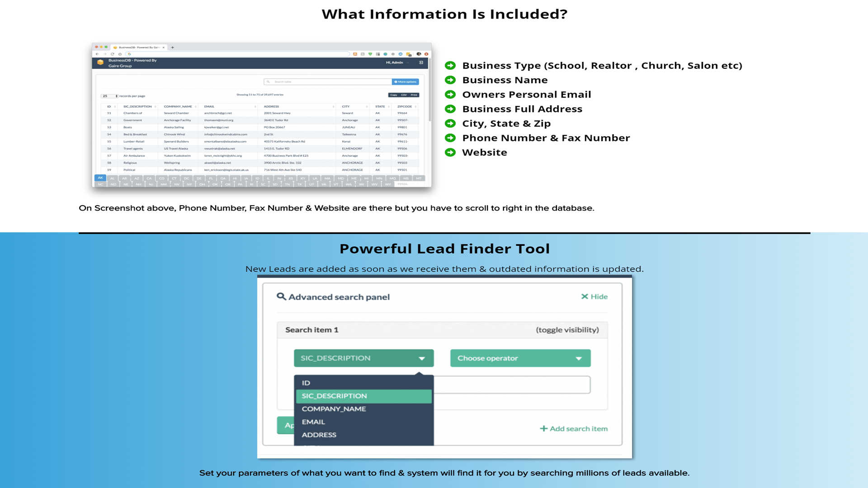Click the Advanced search panel magnifier icon
The image size is (868, 488).
click(281, 296)
